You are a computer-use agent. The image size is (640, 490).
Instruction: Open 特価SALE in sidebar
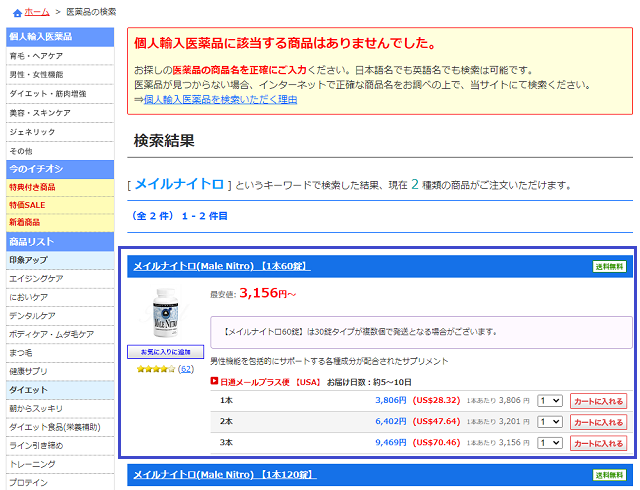point(60,205)
